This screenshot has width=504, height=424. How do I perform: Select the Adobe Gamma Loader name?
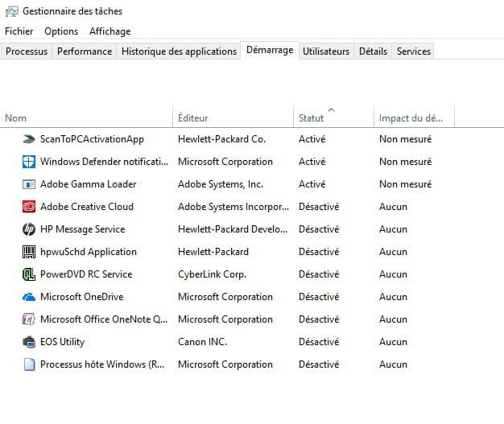(x=88, y=184)
